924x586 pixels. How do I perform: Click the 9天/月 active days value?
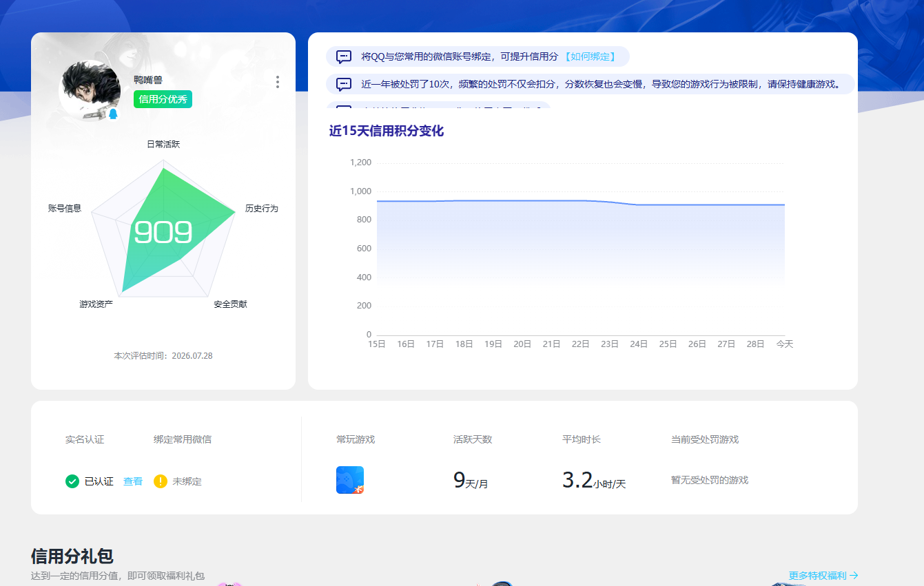tap(471, 480)
